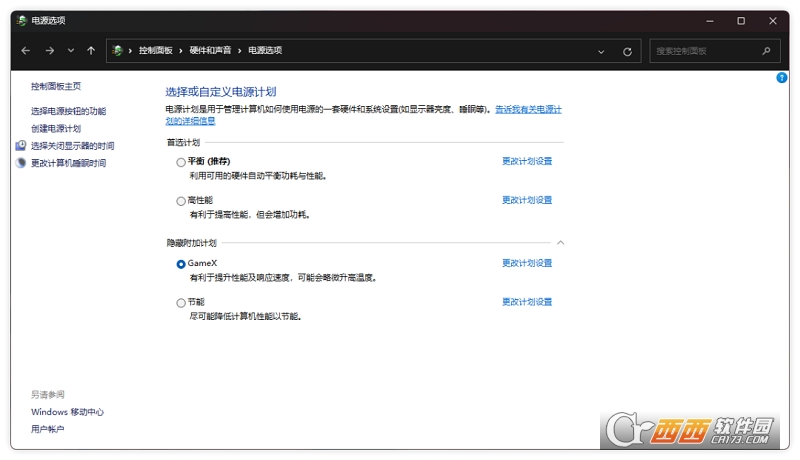Click 硬件和声音 breadcrumb in address bar
Viewport: 800px width, 460px height.
pos(210,50)
